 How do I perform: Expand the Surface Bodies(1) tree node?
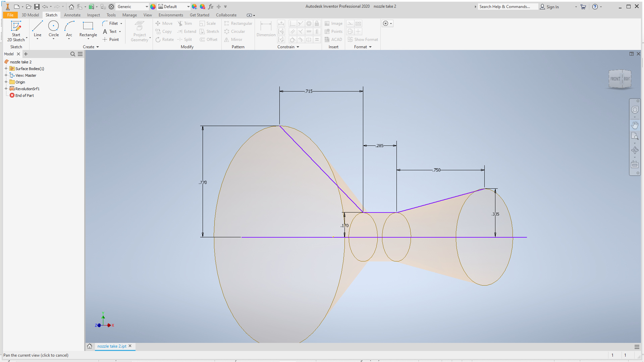click(6, 69)
